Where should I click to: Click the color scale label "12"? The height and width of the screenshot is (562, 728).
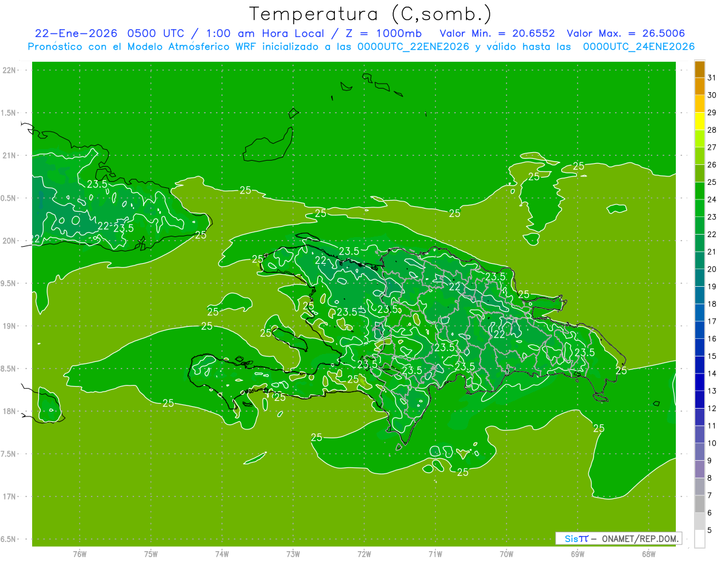click(712, 408)
